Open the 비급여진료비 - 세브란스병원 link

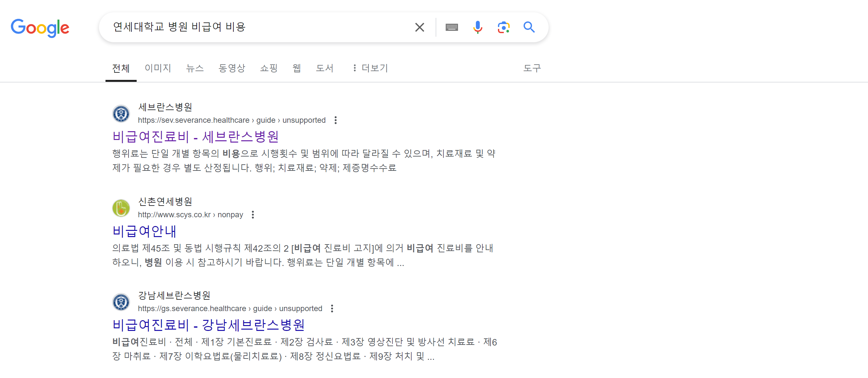(196, 137)
